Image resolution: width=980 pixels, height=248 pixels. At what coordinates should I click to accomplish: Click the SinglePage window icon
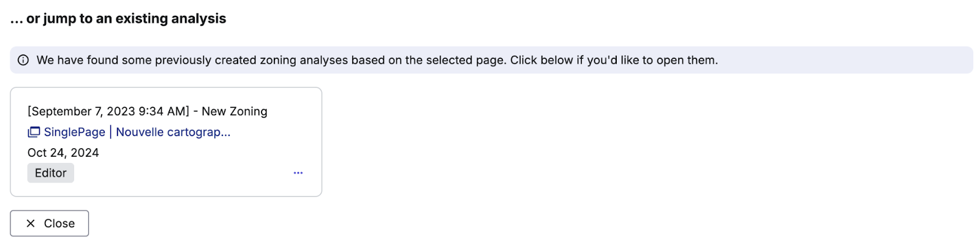[x=34, y=132]
